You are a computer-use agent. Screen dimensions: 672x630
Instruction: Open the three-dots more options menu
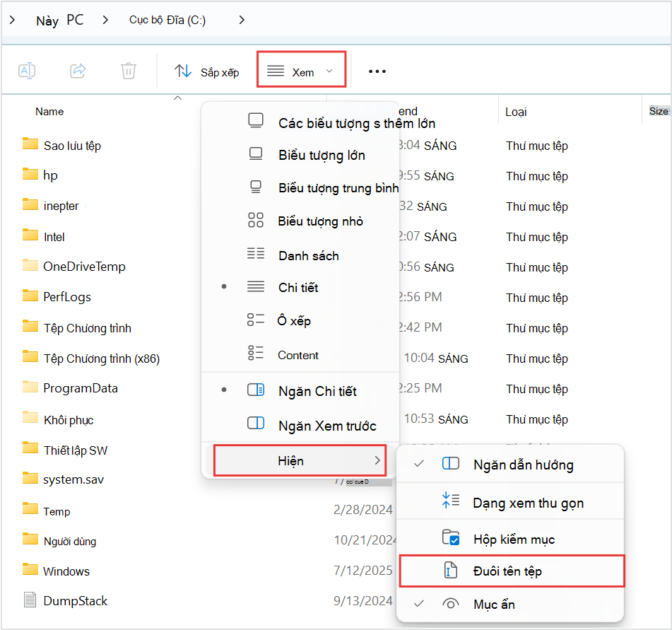pyautogui.click(x=377, y=71)
